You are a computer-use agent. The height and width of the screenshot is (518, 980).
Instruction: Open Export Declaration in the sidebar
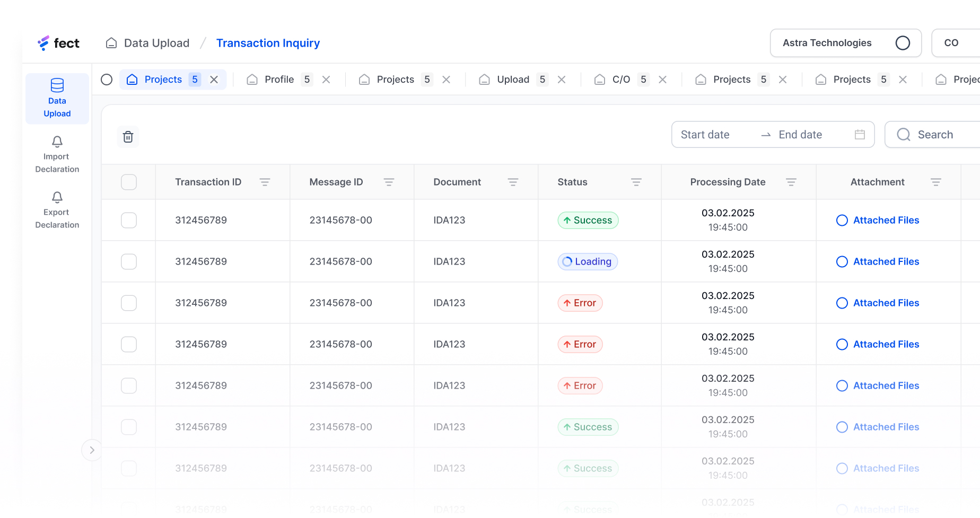coord(57,210)
